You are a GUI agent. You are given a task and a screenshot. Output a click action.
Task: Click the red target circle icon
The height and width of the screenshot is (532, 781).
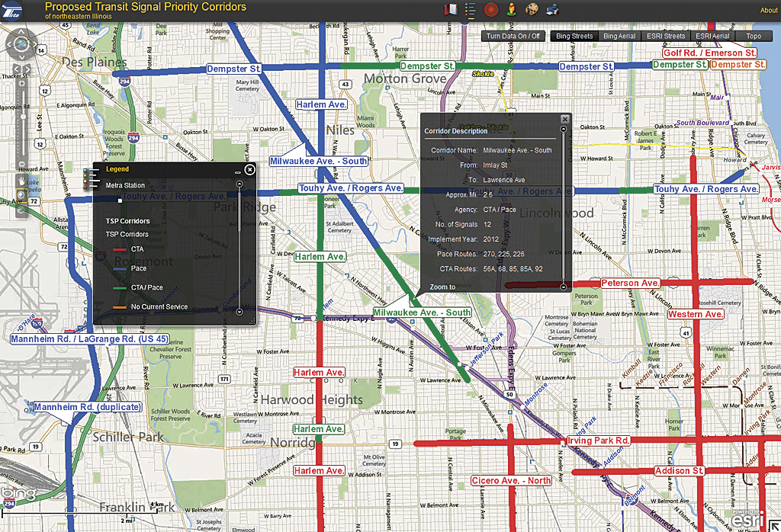pyautogui.click(x=491, y=9)
